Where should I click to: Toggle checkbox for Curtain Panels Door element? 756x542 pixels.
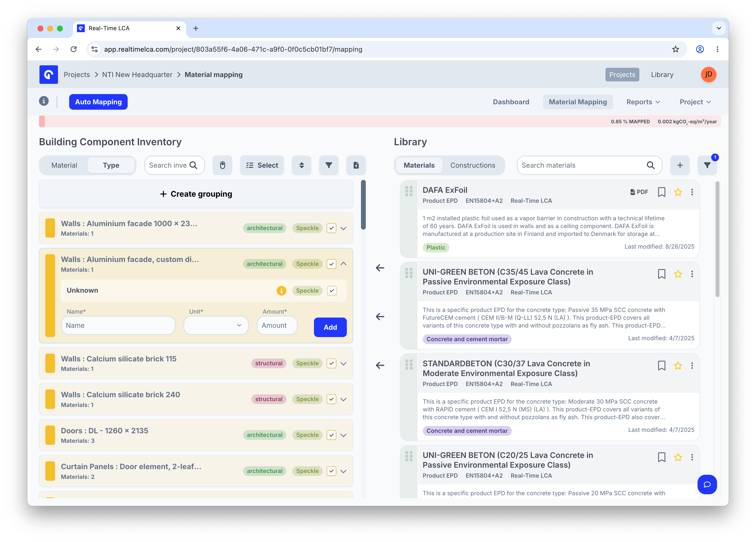click(331, 471)
